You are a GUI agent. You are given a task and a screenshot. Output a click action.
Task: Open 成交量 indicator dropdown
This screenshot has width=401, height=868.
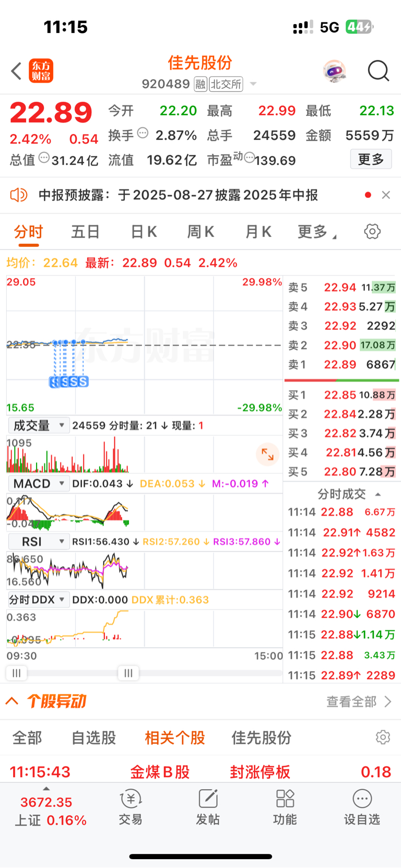coord(38,425)
